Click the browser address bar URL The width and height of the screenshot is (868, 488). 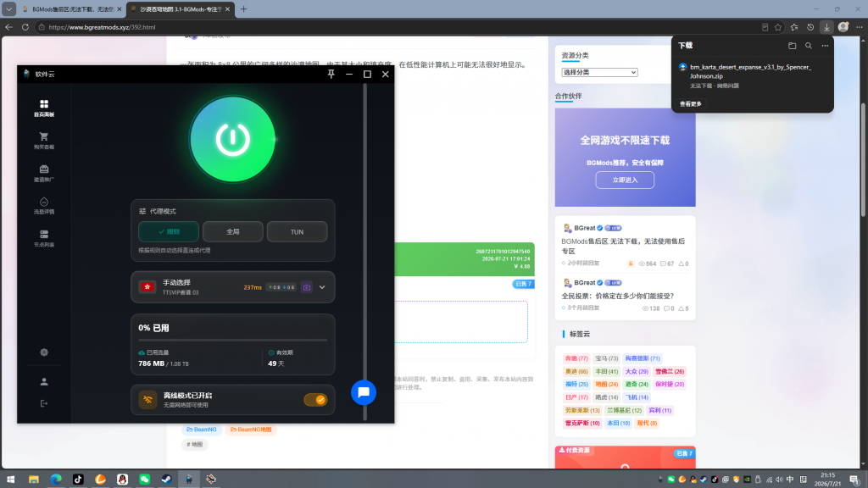[x=102, y=27]
